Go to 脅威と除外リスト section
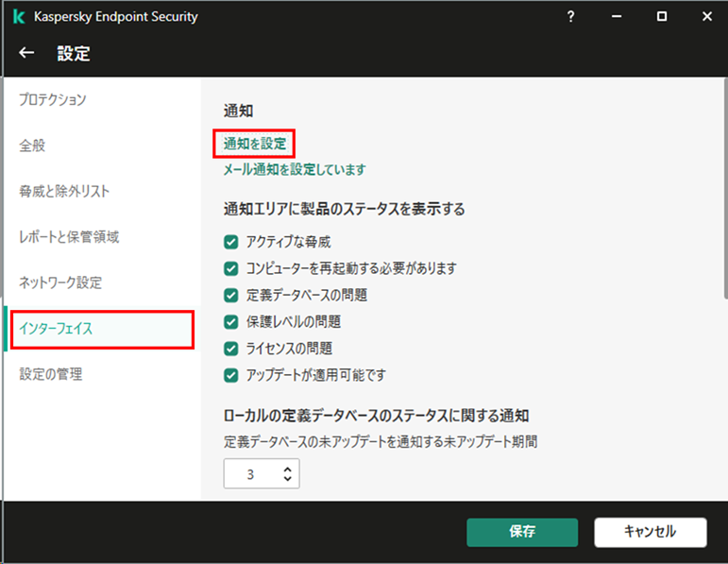728x564 pixels. 64,191
